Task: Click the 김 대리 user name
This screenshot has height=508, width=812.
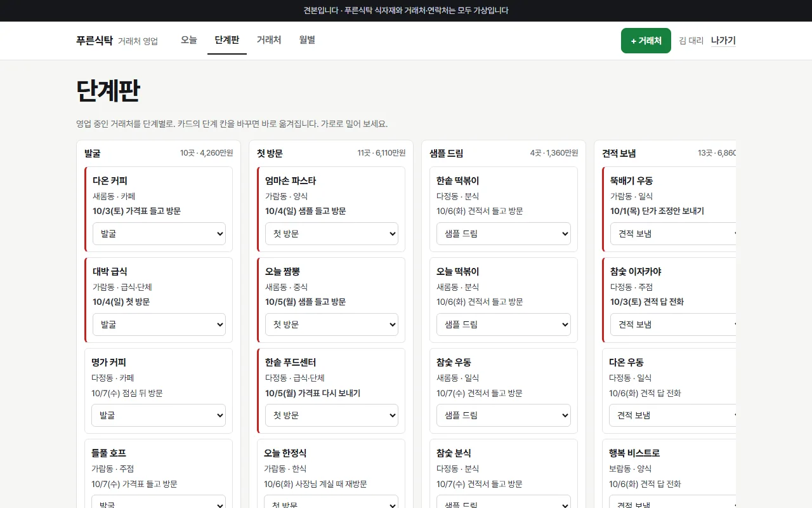Action: [x=691, y=41]
